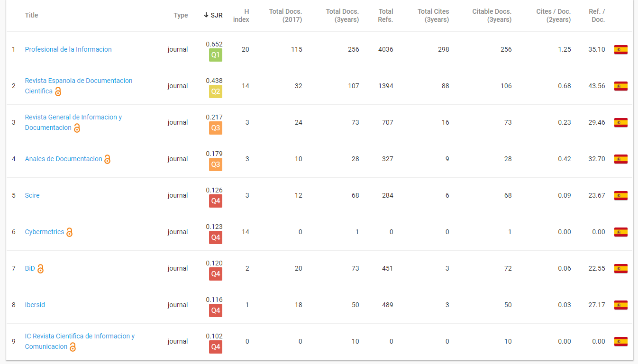Image resolution: width=638 pixels, height=364 pixels.
Task: Open Revista General de Informacion y Documentacion link
Action: [73, 117]
